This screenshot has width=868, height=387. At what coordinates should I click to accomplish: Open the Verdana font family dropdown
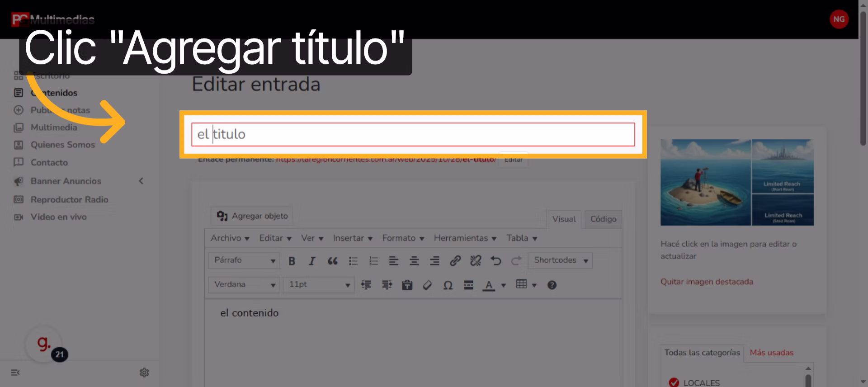click(244, 285)
